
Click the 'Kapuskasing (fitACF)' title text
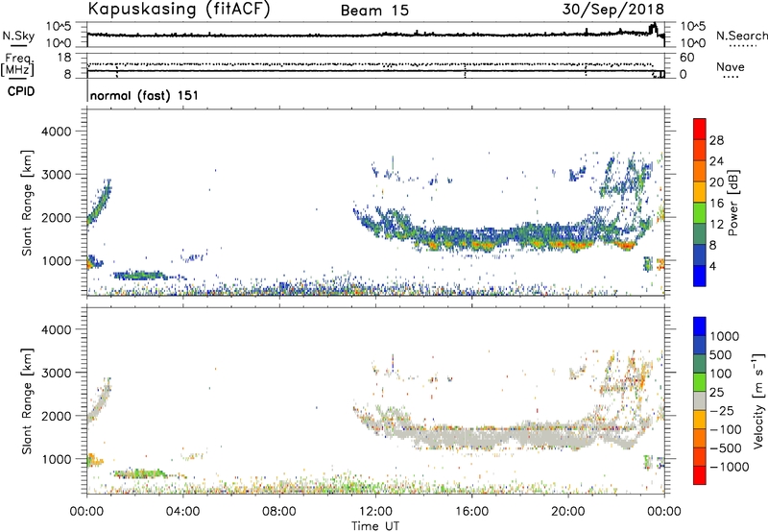[x=179, y=9]
